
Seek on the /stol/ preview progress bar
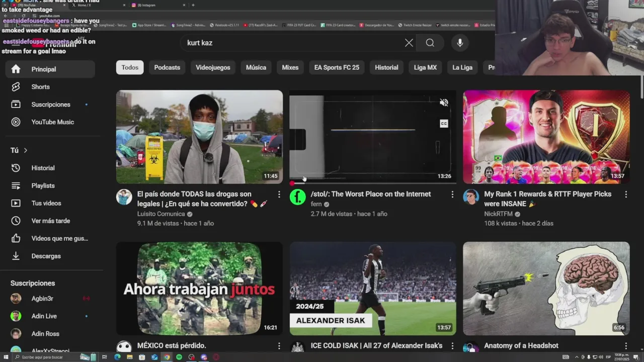373,183
